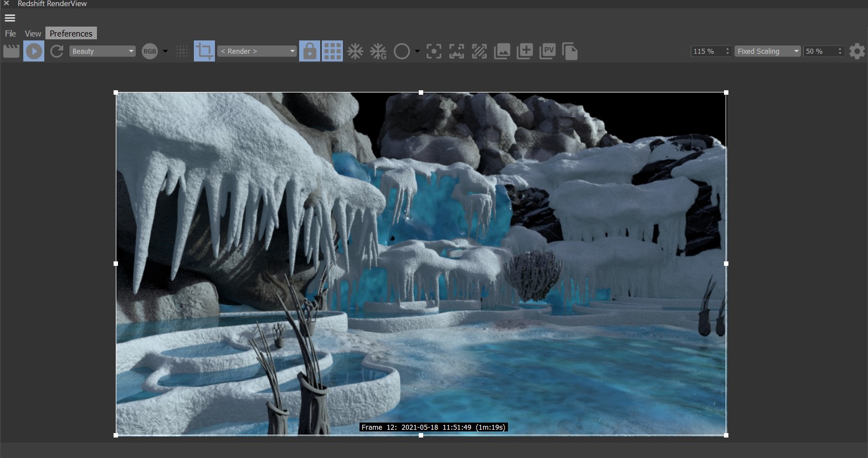This screenshot has height=458, width=868.
Task: Toggle the RGB channel display mode
Action: [149, 50]
